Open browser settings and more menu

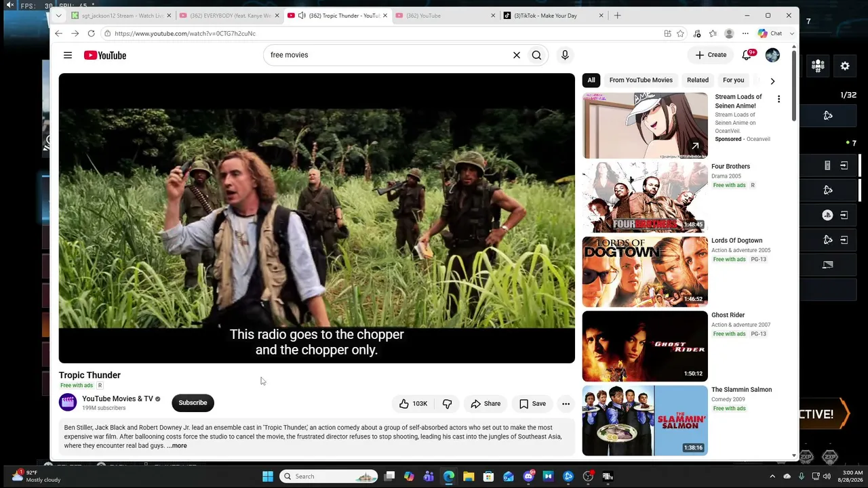pyautogui.click(x=745, y=33)
